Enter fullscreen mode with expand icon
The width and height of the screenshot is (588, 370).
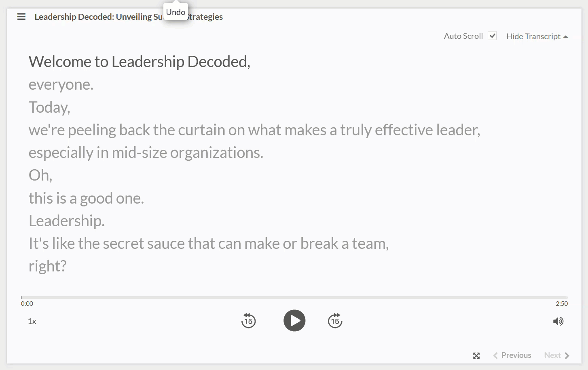click(x=476, y=355)
